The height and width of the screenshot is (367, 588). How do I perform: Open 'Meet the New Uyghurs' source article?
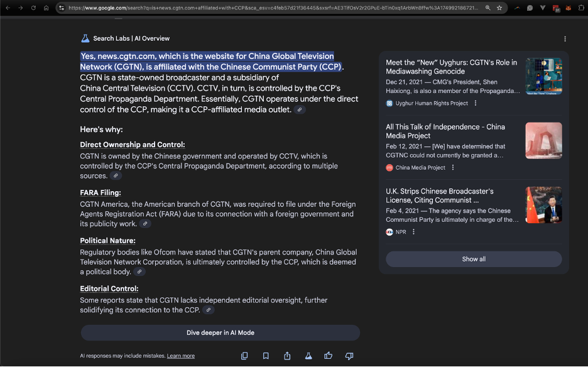click(451, 67)
